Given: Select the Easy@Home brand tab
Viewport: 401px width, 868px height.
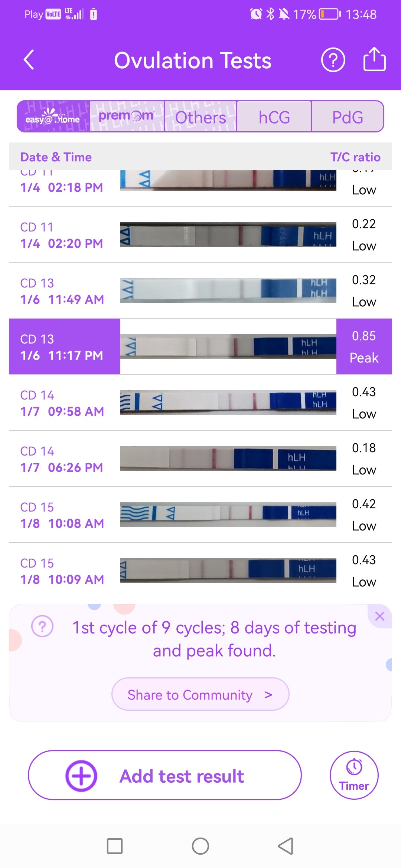Looking at the screenshot, I should 53,116.
